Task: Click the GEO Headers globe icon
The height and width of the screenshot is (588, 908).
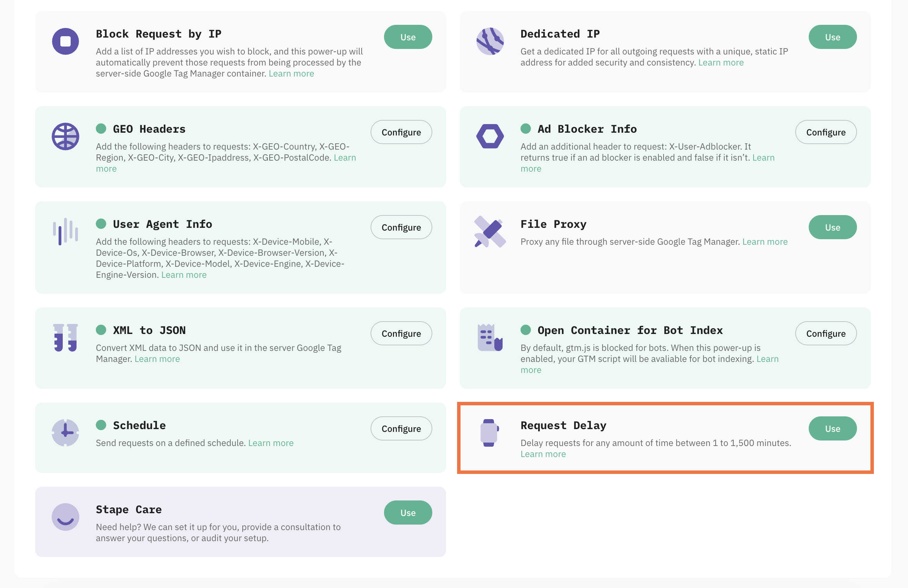Action: pyautogui.click(x=65, y=136)
